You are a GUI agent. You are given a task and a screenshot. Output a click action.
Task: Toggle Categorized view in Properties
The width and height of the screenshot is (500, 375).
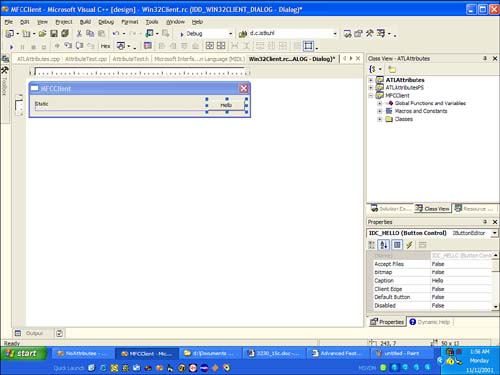372,245
